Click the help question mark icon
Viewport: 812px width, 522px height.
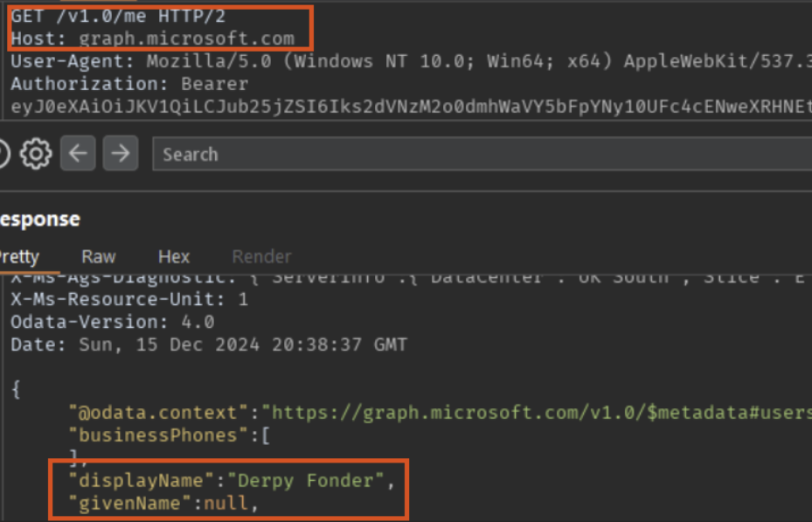3,155
